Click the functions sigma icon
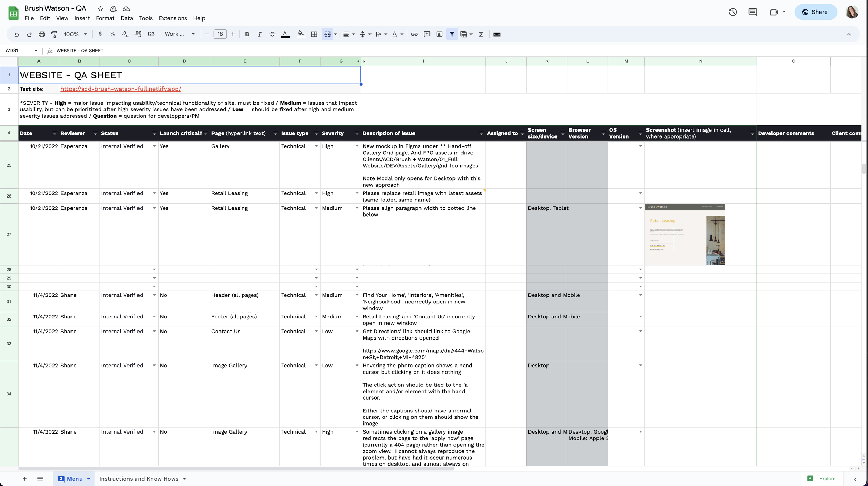868x486 pixels. [481, 34]
